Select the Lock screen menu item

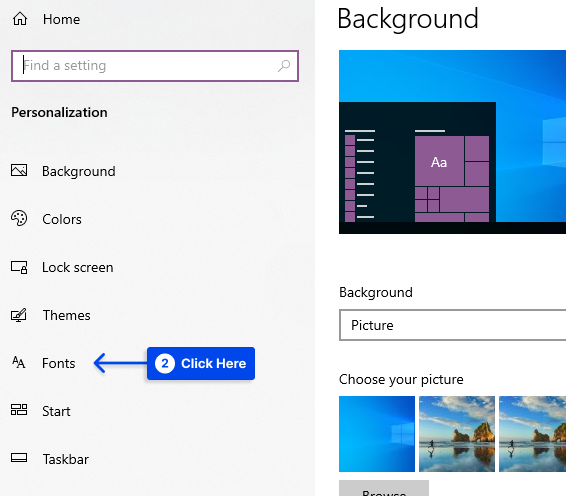click(78, 267)
